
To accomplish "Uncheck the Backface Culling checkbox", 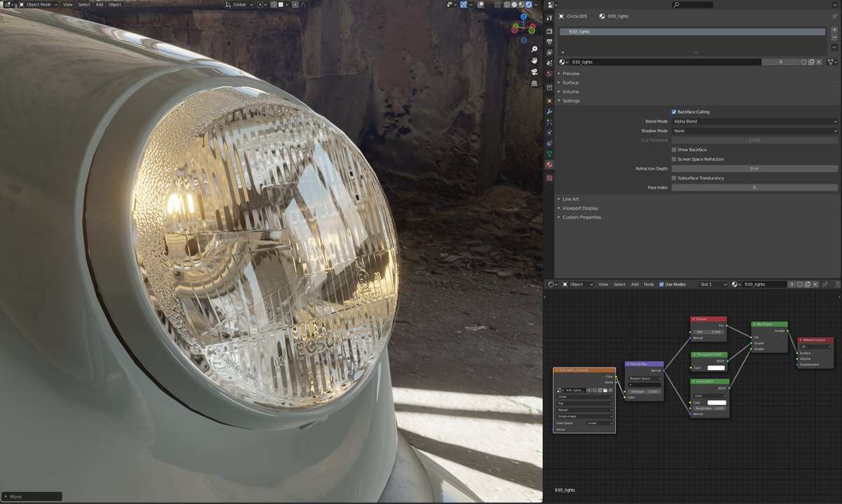I will [674, 112].
